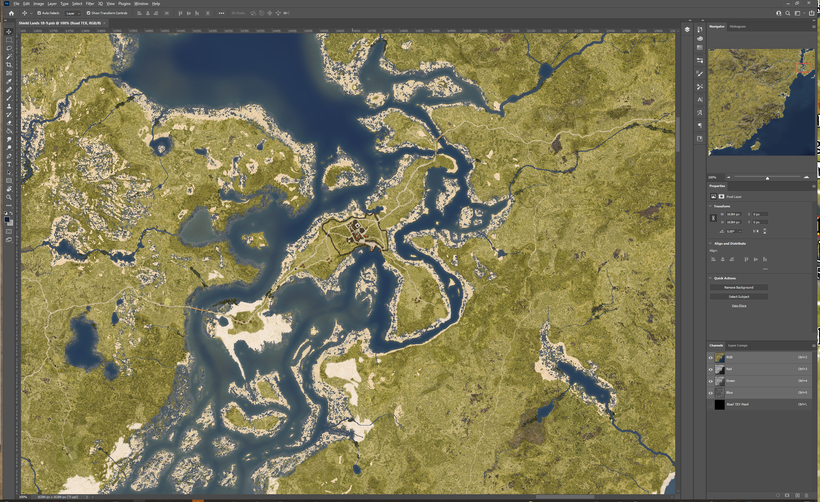The height and width of the screenshot is (502, 820).
Task: Open the Layer/Group auto-select dropdown
Action: 72,13
